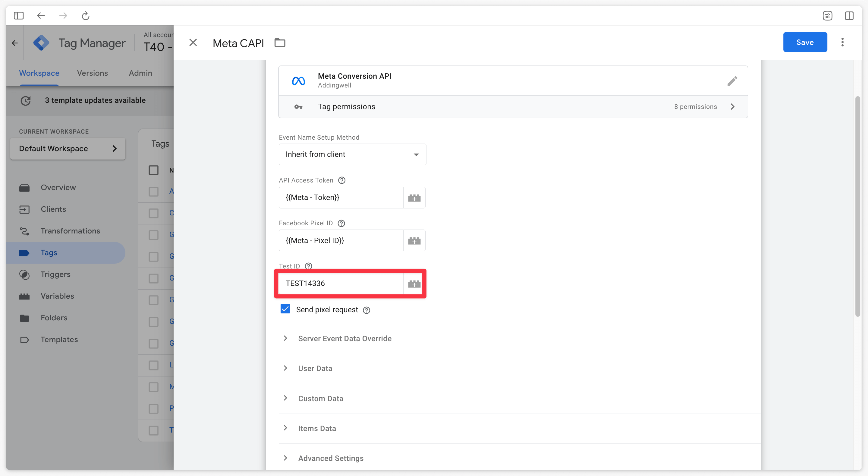The height and width of the screenshot is (476, 868).
Task: Click the API Access Token input field
Action: point(341,198)
